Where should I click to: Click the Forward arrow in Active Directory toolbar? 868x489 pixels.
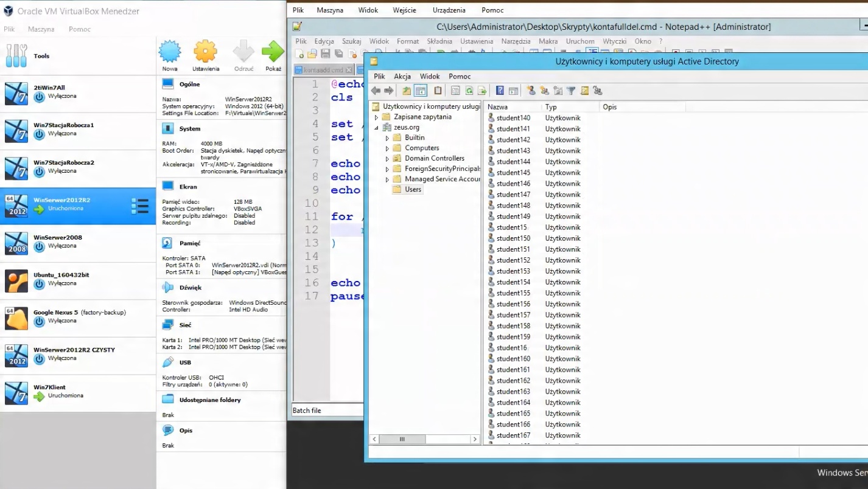[388, 91]
